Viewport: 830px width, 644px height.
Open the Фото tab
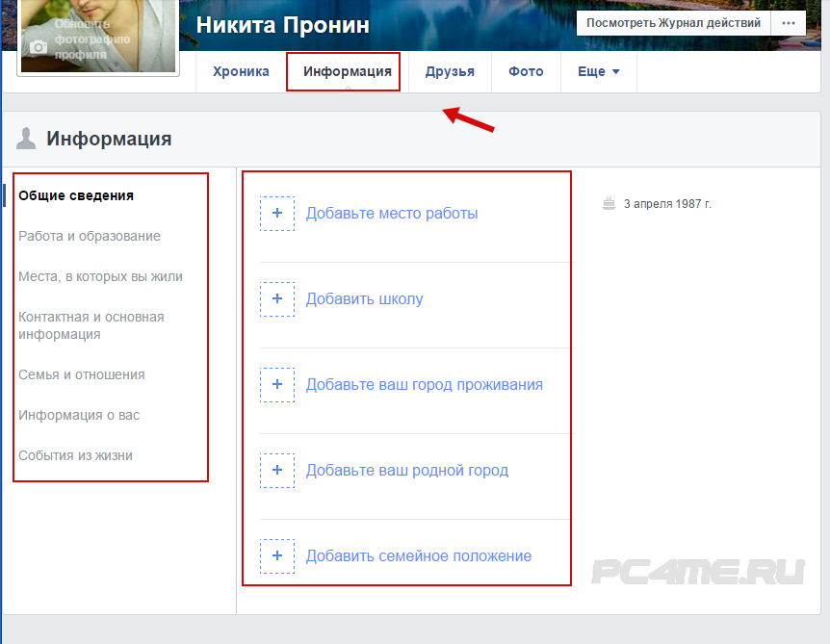point(526,72)
